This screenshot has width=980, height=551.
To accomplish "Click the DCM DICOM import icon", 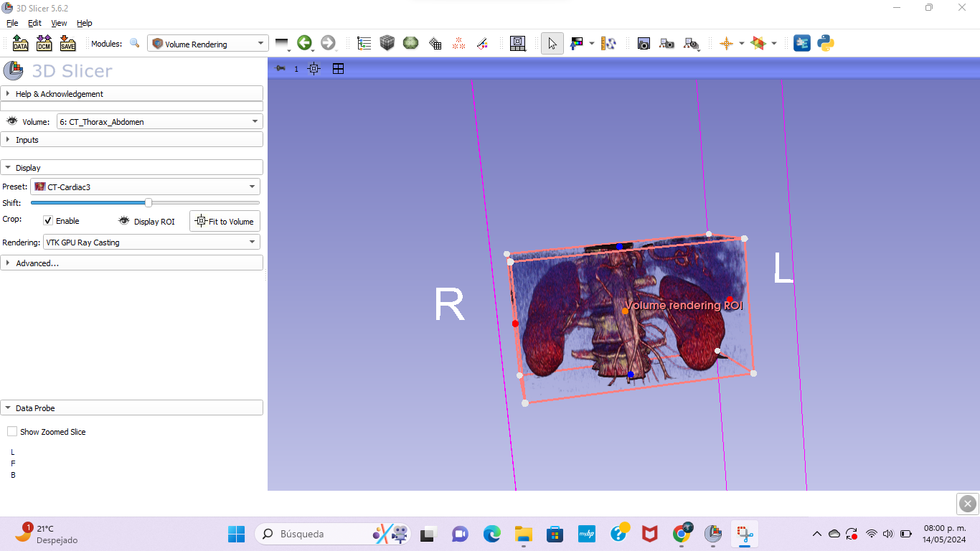I will tap(44, 44).
